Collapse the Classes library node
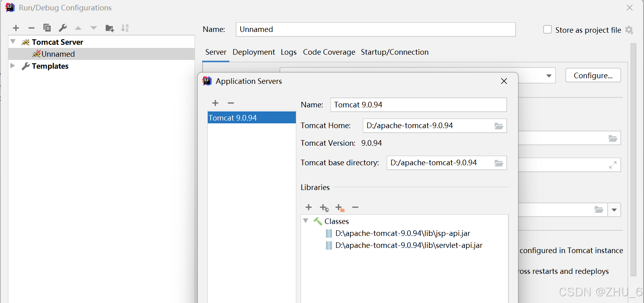Viewport: 644px width, 303px height. click(306, 221)
